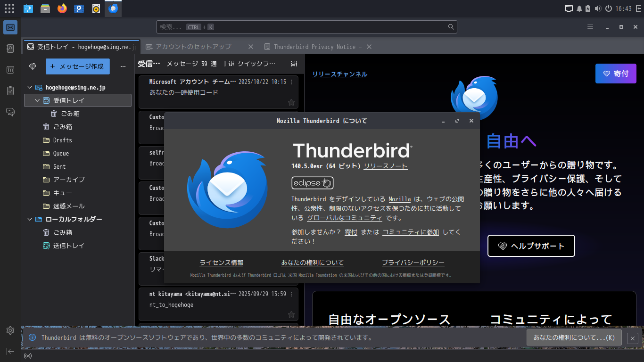
Task: Select the 受信トレイ folder row
Action: point(78,100)
